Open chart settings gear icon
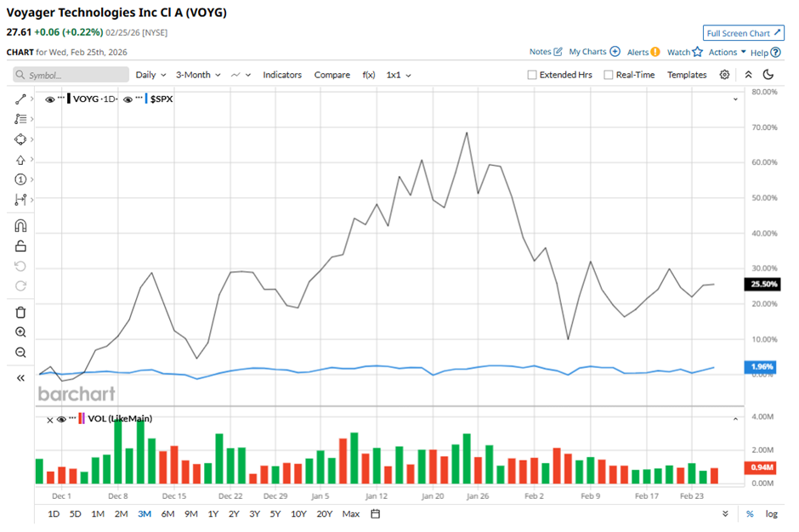Viewport: 799px width, 532px height. 724,75
